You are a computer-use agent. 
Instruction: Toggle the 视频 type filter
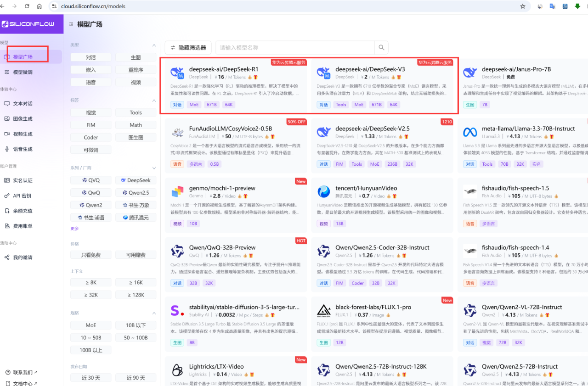coord(136,82)
